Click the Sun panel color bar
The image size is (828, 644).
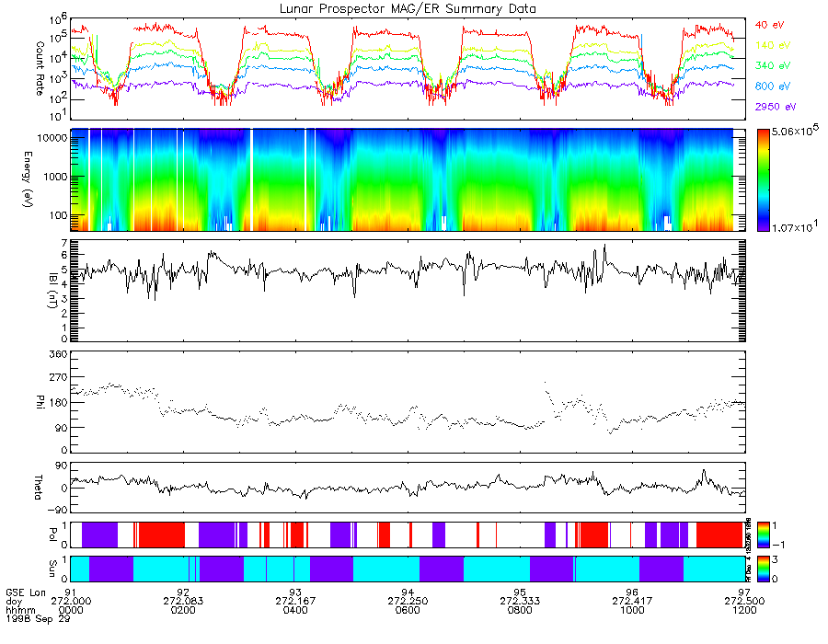763,569
